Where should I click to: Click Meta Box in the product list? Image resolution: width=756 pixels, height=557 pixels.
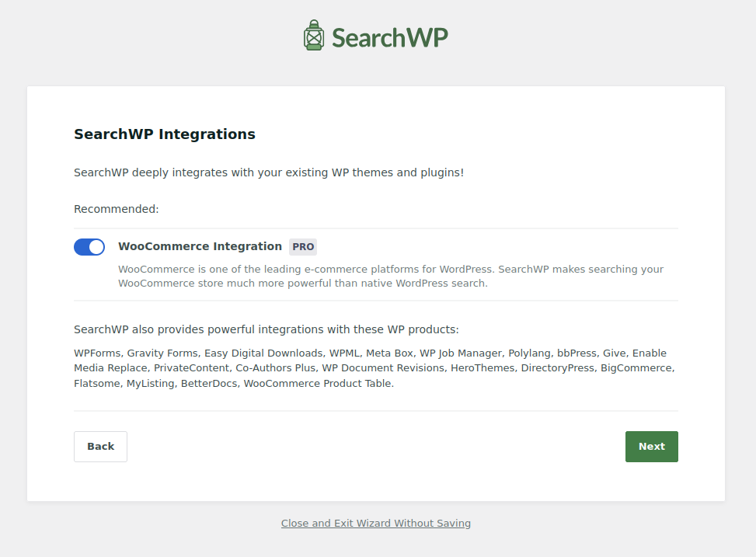(390, 353)
